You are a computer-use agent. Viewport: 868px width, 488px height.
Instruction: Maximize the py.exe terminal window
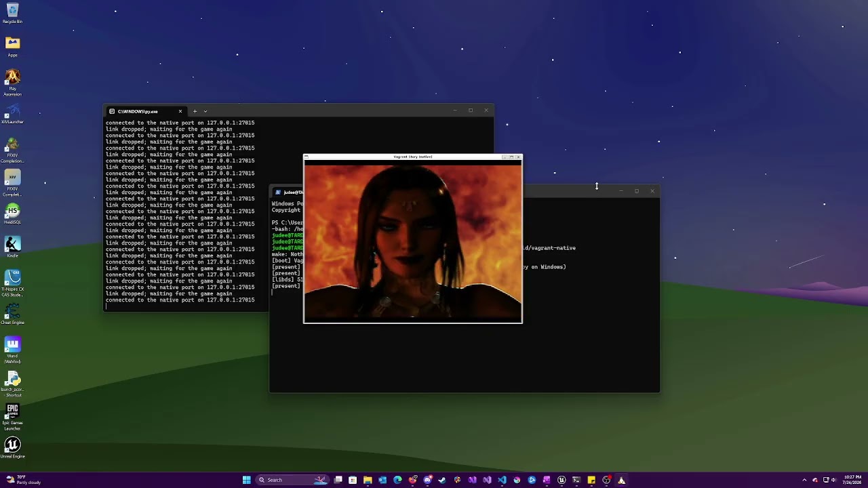470,110
